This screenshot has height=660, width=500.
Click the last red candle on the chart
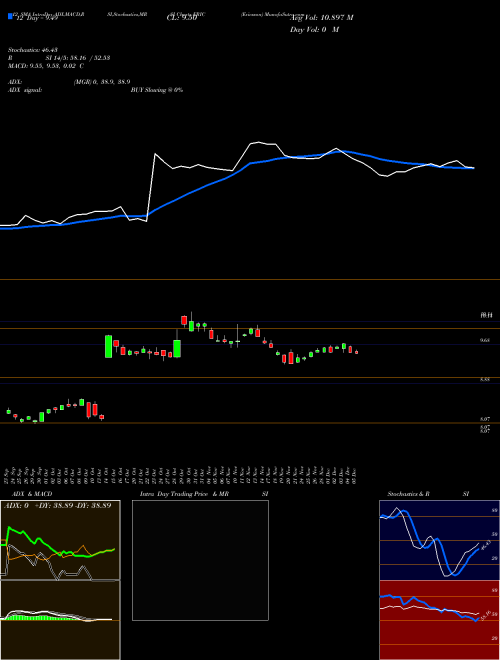tap(356, 352)
